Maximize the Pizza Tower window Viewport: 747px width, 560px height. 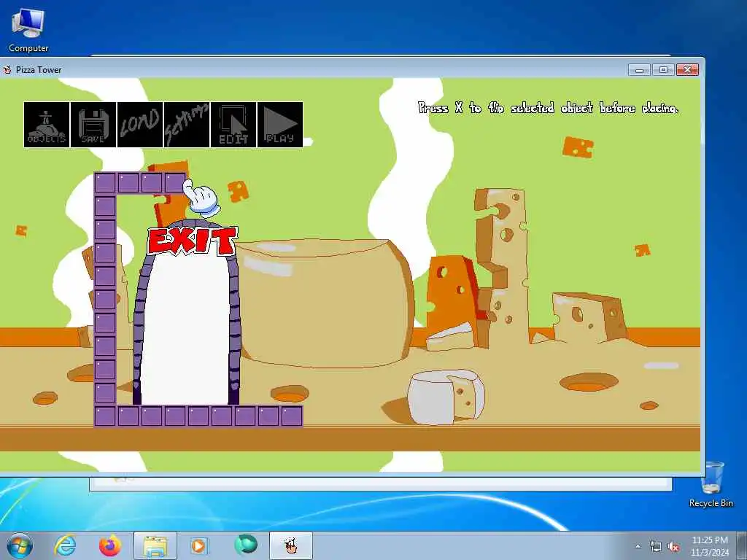[x=662, y=70]
